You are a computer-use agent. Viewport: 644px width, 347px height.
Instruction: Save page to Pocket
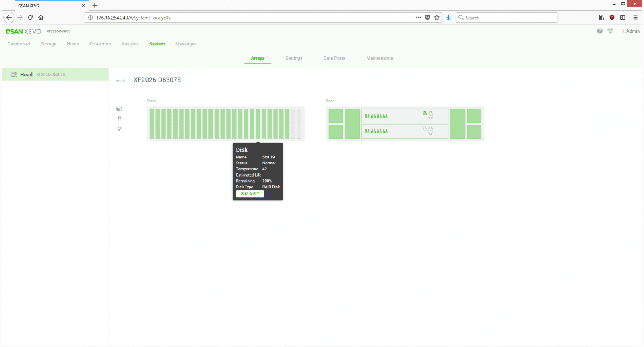pos(427,17)
